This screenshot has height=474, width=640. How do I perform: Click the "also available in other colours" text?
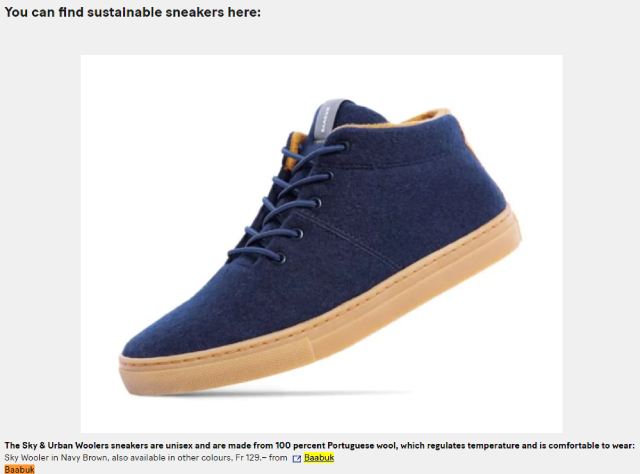(171, 458)
